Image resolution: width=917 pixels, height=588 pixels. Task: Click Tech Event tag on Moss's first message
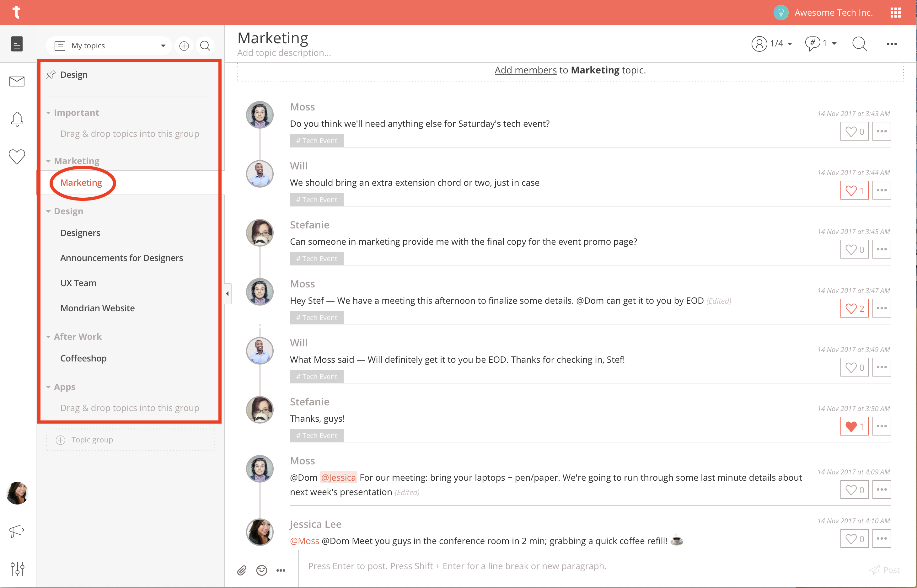317,141
